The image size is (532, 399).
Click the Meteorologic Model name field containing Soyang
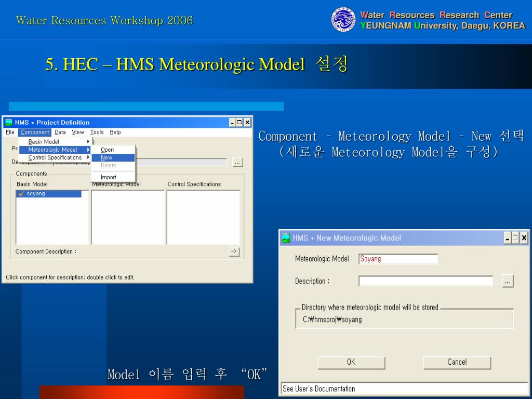398,259
